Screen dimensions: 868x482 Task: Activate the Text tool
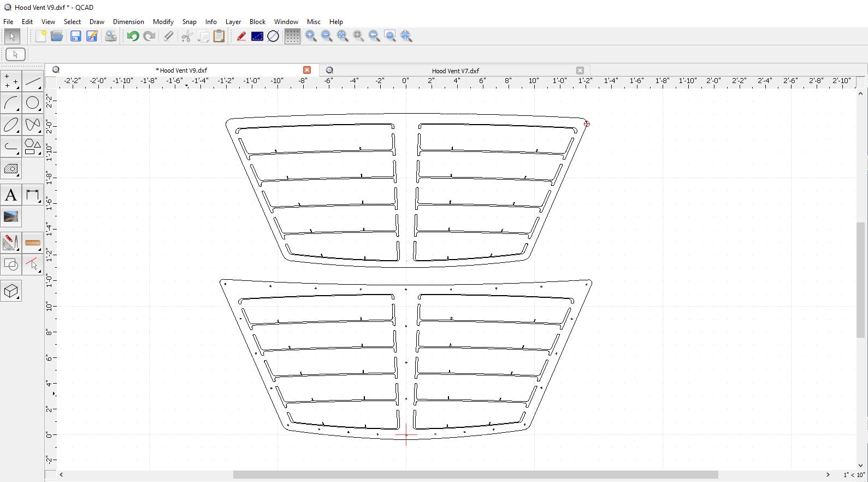pos(11,195)
